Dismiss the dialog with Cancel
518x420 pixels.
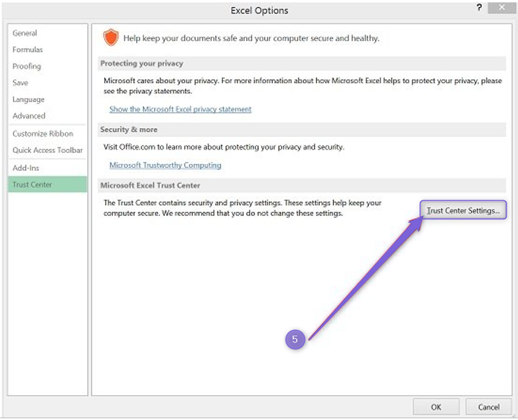488,407
